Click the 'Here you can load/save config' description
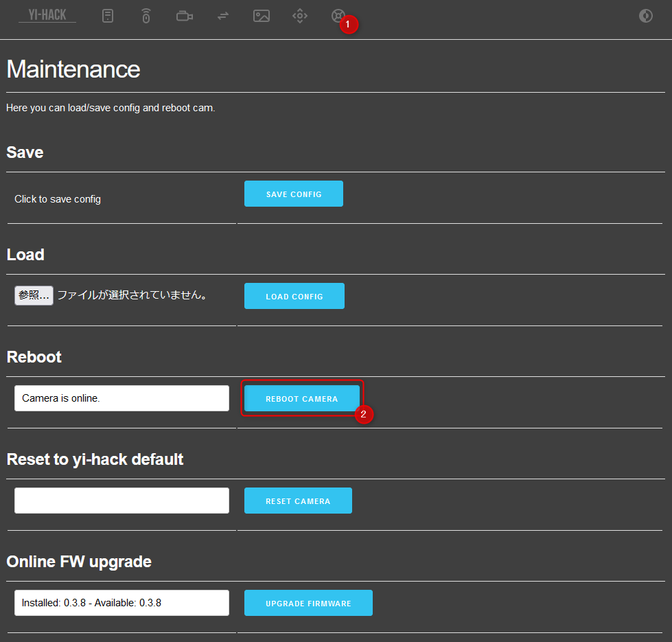Image resolution: width=672 pixels, height=642 pixels. pos(111,108)
